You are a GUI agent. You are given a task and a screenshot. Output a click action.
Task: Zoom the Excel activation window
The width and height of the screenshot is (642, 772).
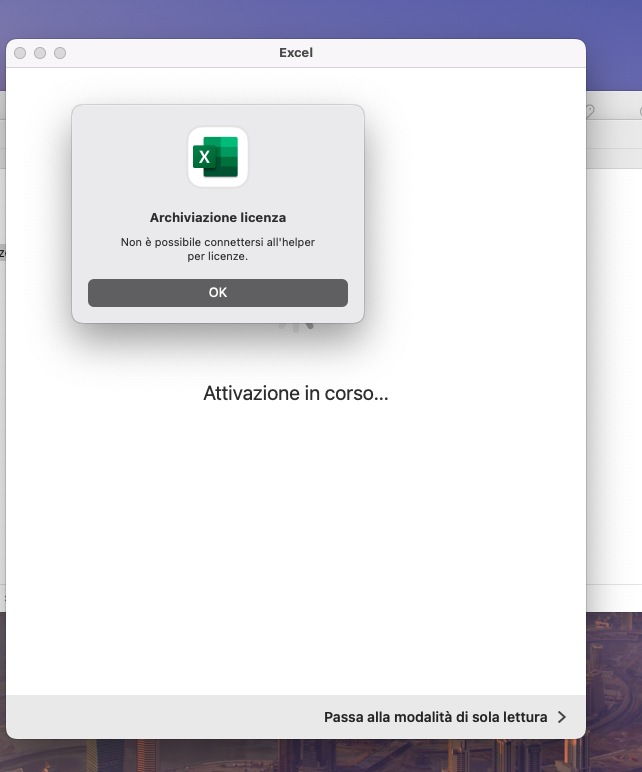pyautogui.click(x=60, y=53)
